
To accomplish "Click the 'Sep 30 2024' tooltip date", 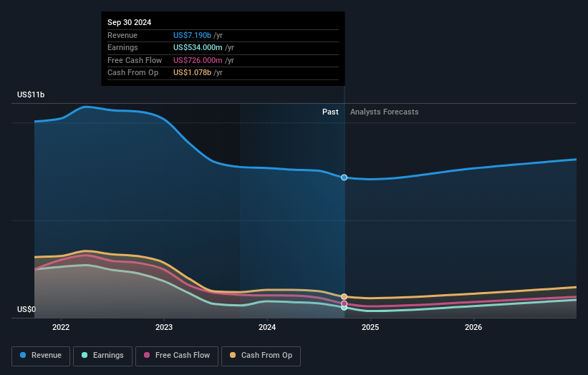I will [x=130, y=22].
